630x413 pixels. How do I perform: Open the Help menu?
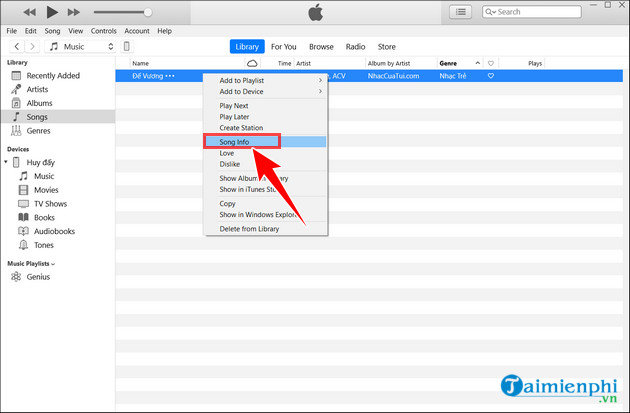click(164, 31)
